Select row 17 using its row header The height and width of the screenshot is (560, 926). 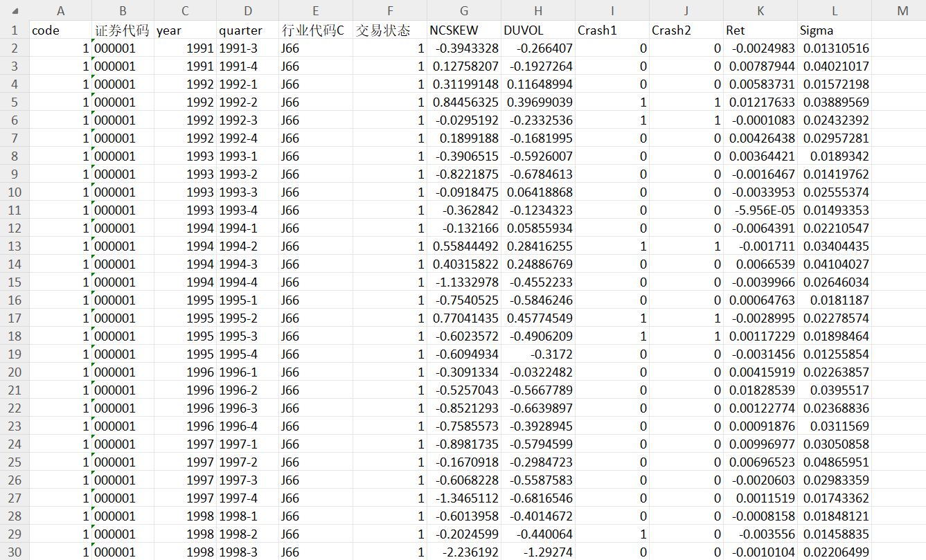15,318
